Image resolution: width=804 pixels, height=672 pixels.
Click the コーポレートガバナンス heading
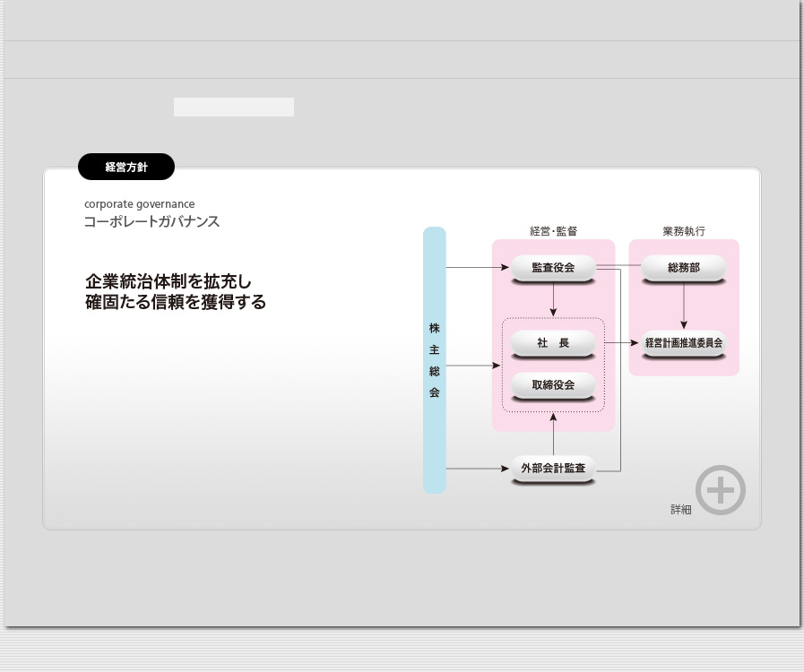click(151, 221)
